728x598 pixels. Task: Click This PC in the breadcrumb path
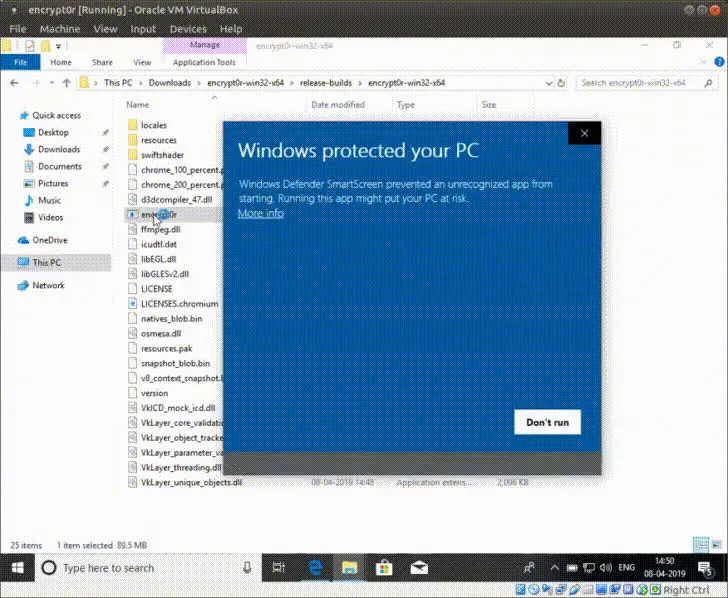118,83
